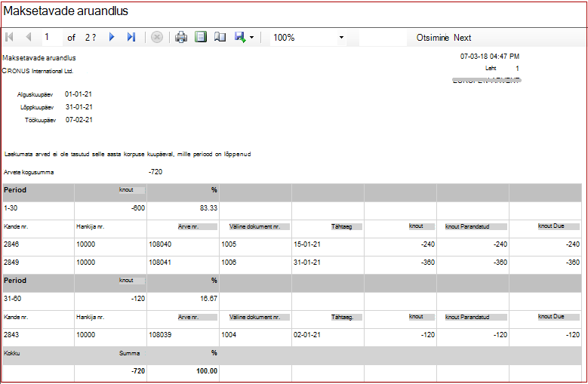
Task: Click Arvete kogusumma label
Action: 29,172
